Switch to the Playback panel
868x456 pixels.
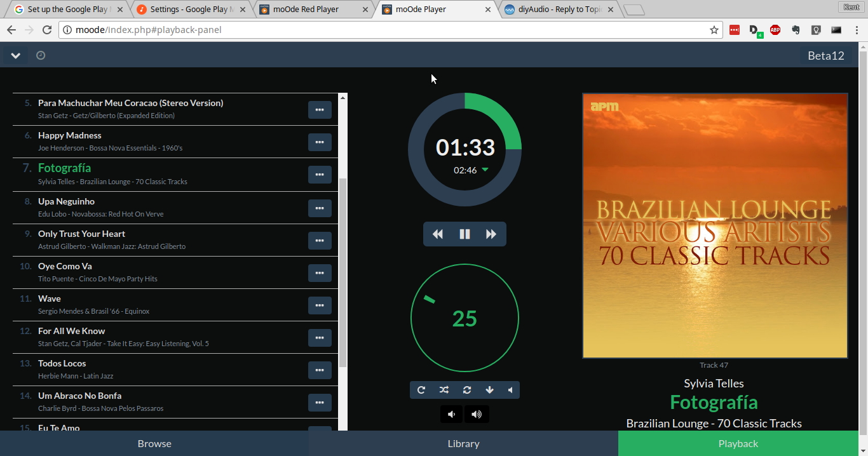738,443
